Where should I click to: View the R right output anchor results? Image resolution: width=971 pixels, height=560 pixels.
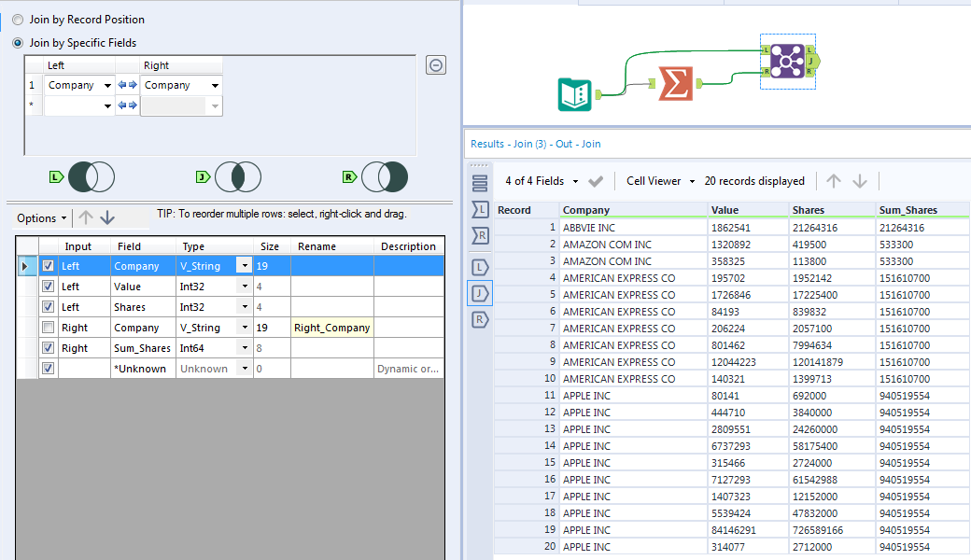tap(480, 320)
